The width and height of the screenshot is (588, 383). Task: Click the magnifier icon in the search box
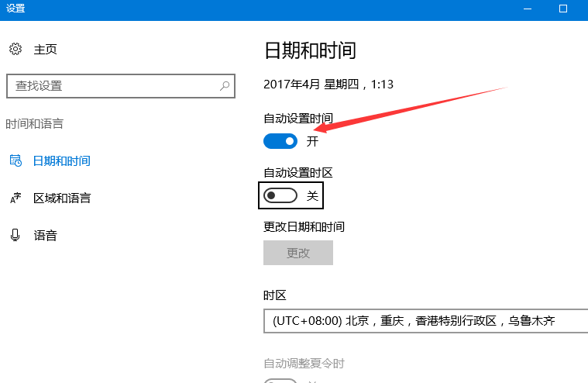tap(225, 86)
